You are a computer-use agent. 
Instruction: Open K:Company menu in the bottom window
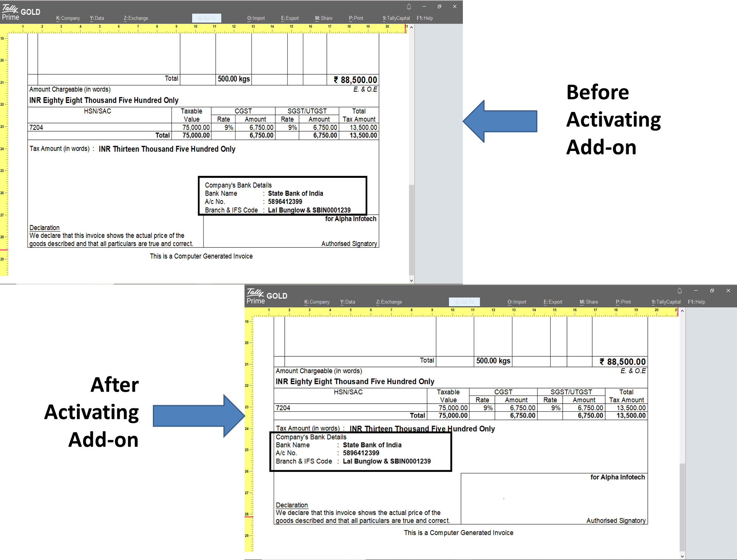pos(317,302)
